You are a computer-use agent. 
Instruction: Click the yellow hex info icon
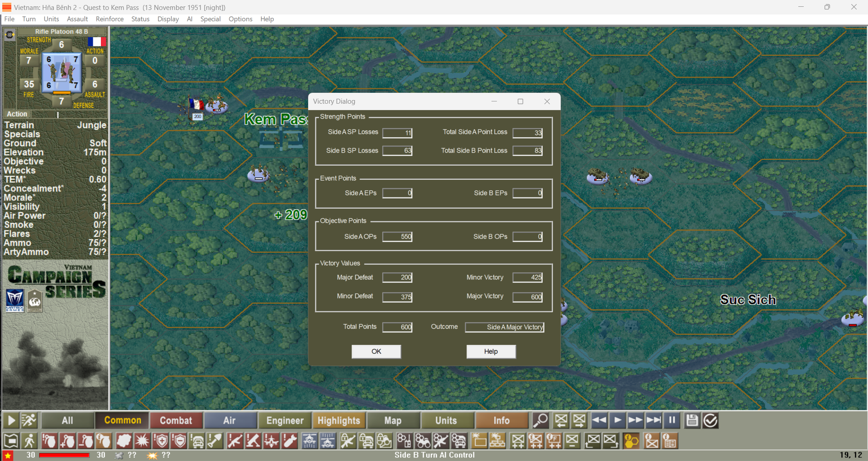click(631, 441)
